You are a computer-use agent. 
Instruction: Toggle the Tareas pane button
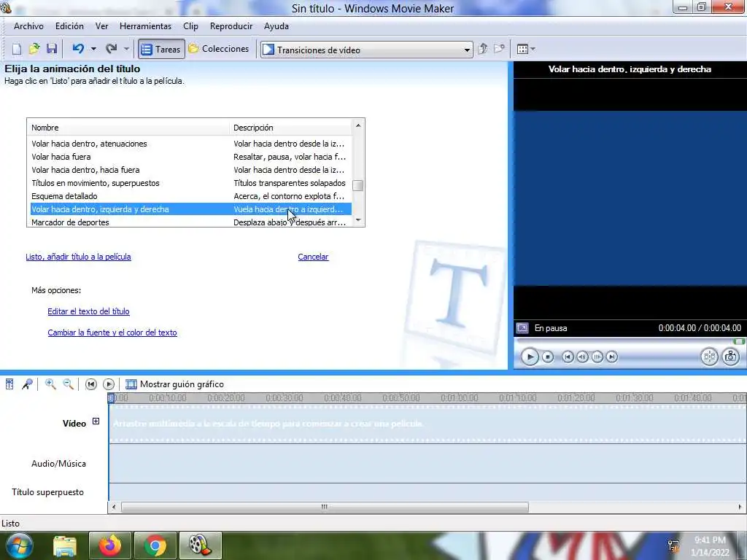161,49
